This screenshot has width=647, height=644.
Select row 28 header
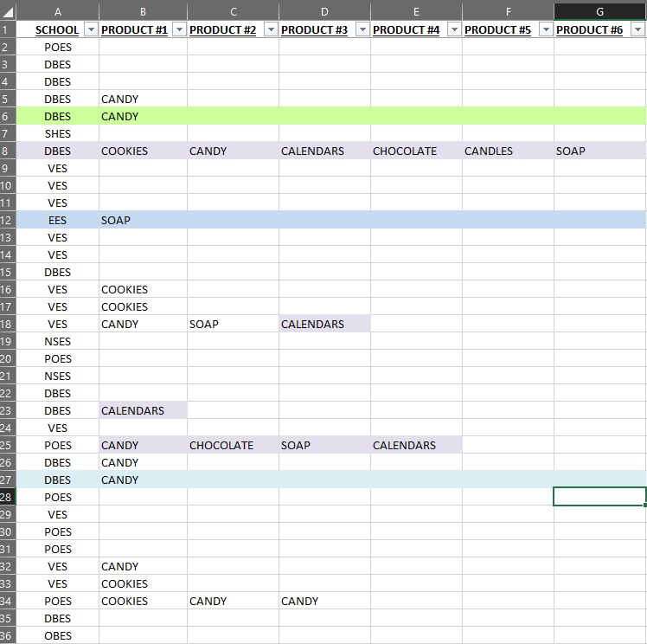click(8, 497)
